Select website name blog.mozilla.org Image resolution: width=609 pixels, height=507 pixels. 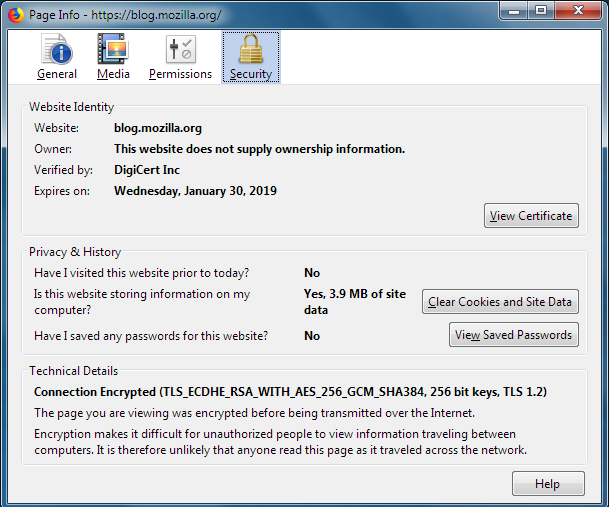click(x=158, y=128)
